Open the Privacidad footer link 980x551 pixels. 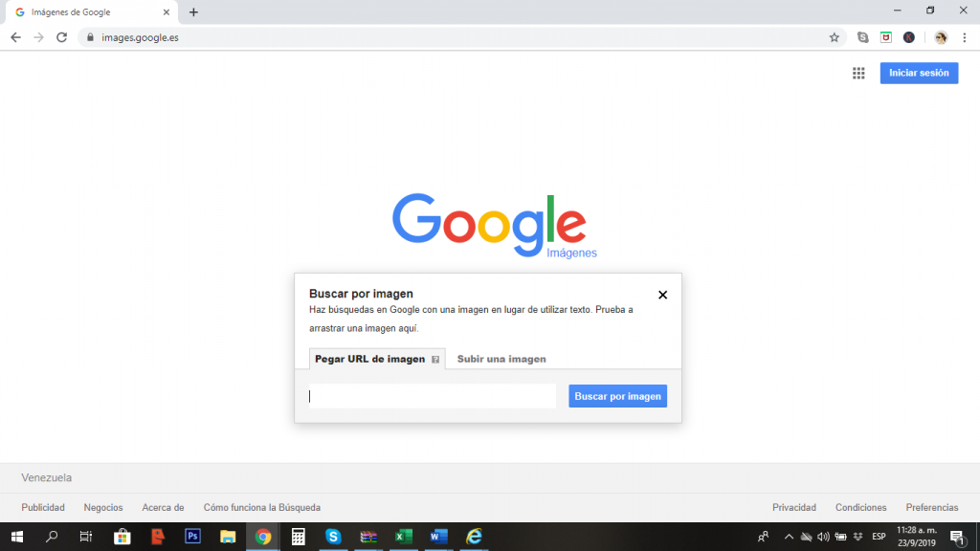point(793,507)
